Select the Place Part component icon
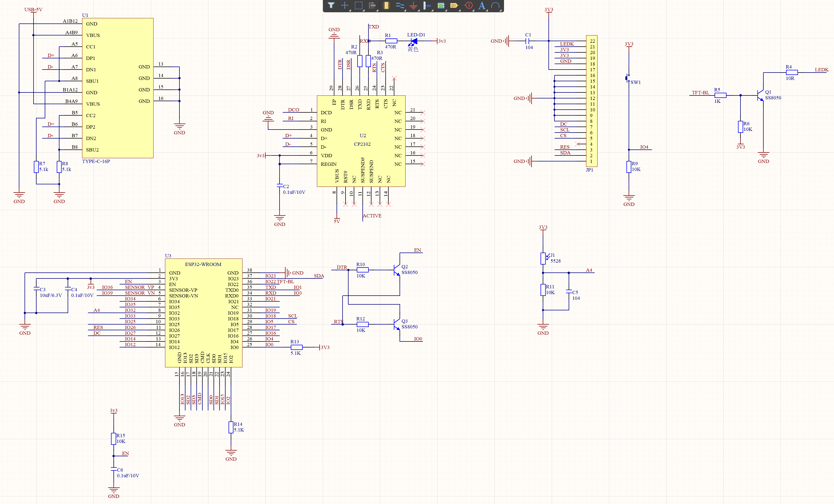This screenshot has width=834, height=504. coord(386,5)
